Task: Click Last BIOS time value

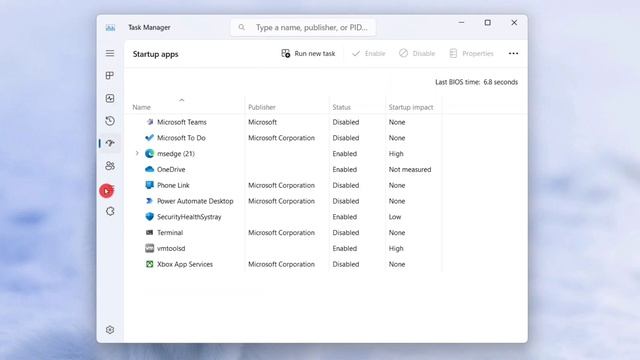Action: point(500,82)
